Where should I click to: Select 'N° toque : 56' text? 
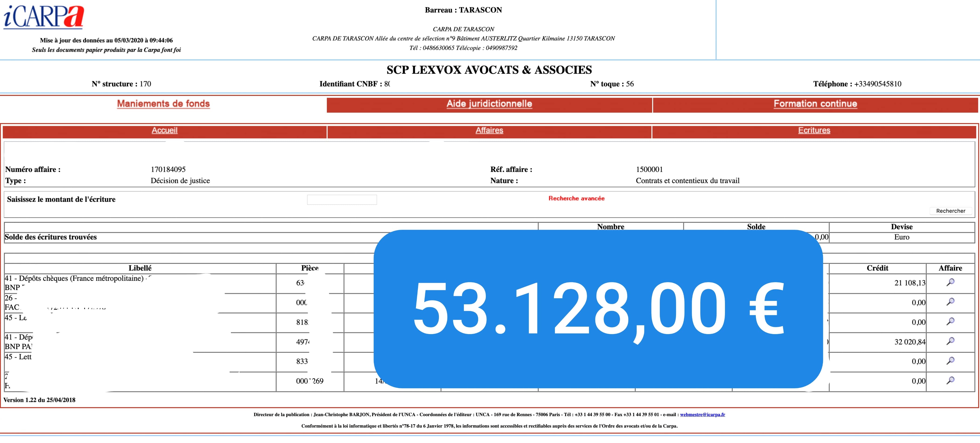[612, 84]
